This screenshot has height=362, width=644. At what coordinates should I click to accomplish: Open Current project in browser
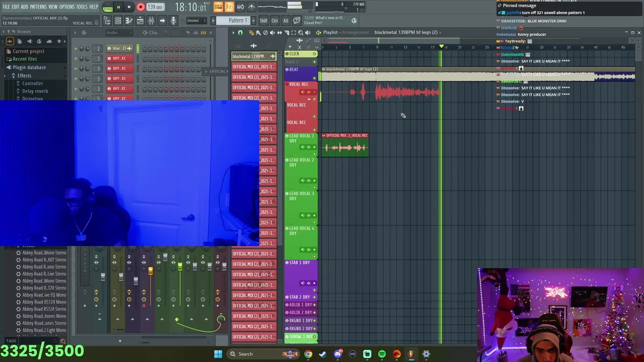pyautogui.click(x=28, y=51)
